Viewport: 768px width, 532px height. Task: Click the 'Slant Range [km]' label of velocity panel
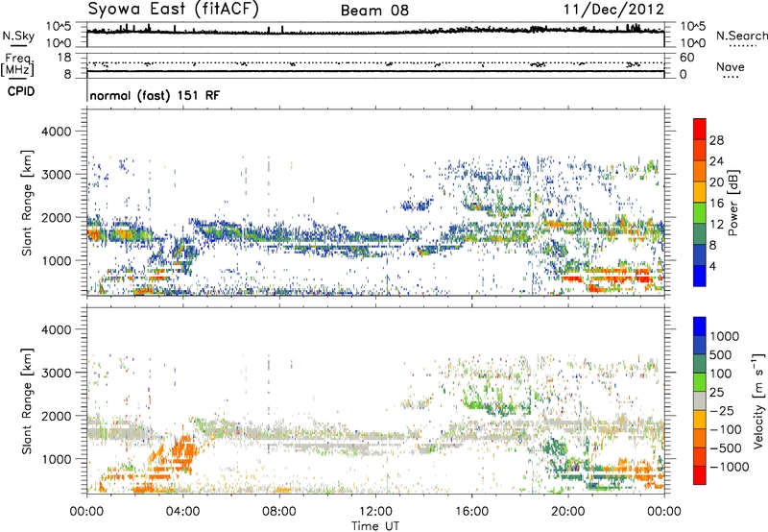(x=27, y=400)
